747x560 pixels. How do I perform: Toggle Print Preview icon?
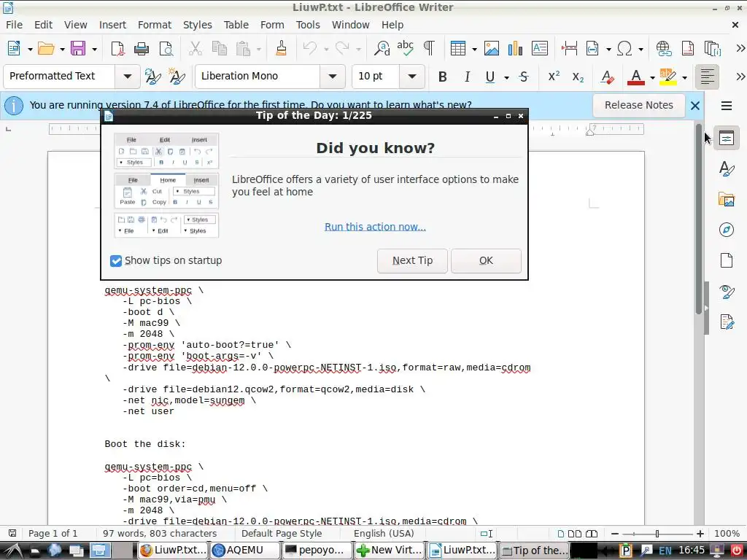[x=166, y=49]
